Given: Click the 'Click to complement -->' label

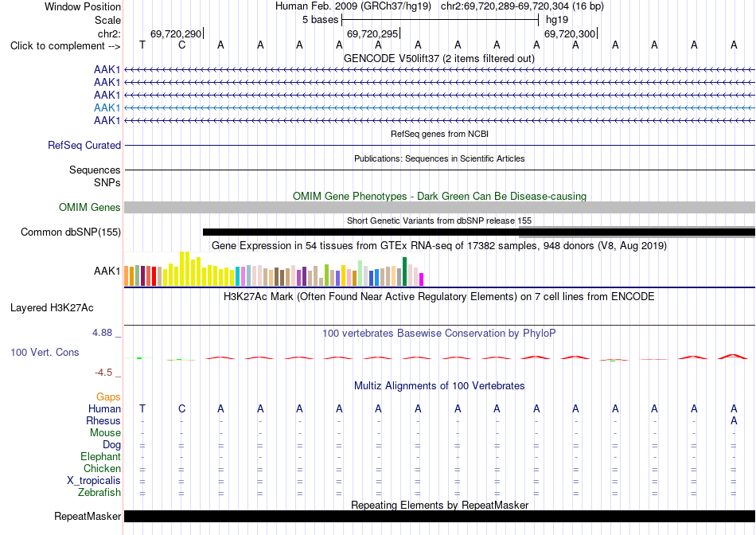Looking at the screenshot, I should coord(65,46).
